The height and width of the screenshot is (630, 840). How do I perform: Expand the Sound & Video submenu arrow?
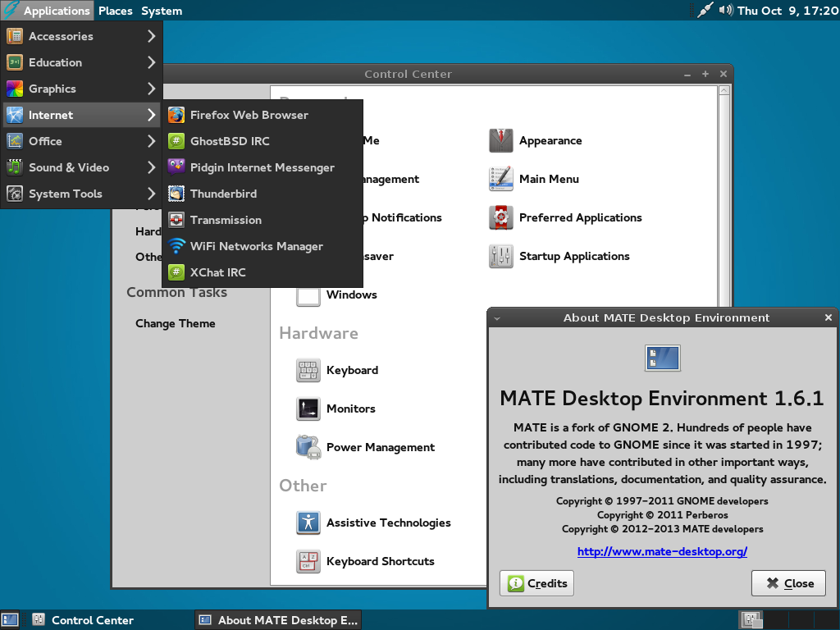point(152,167)
